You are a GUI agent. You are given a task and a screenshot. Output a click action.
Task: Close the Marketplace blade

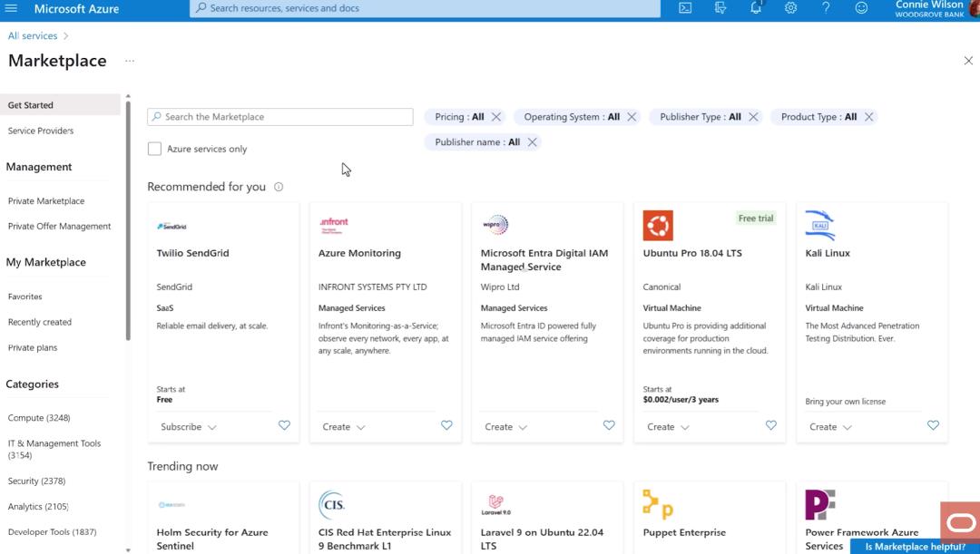pyautogui.click(x=968, y=61)
